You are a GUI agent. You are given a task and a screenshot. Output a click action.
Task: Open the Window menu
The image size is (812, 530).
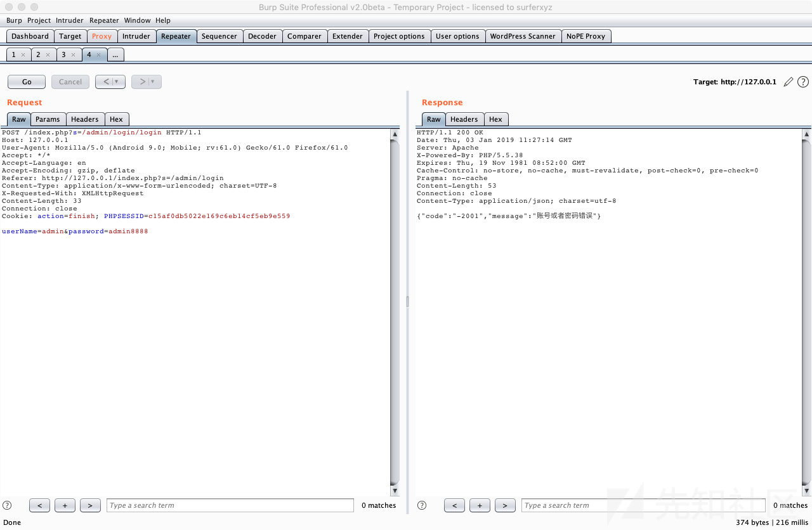[138, 20]
